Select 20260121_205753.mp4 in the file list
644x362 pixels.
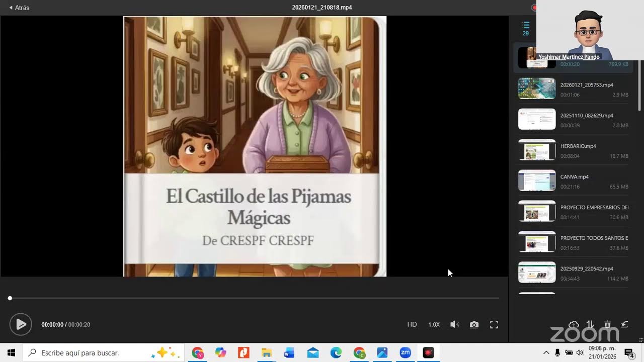[573, 88]
